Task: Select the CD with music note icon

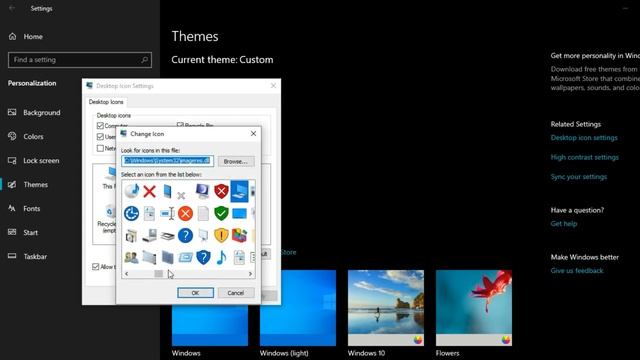Action: [x=131, y=191]
